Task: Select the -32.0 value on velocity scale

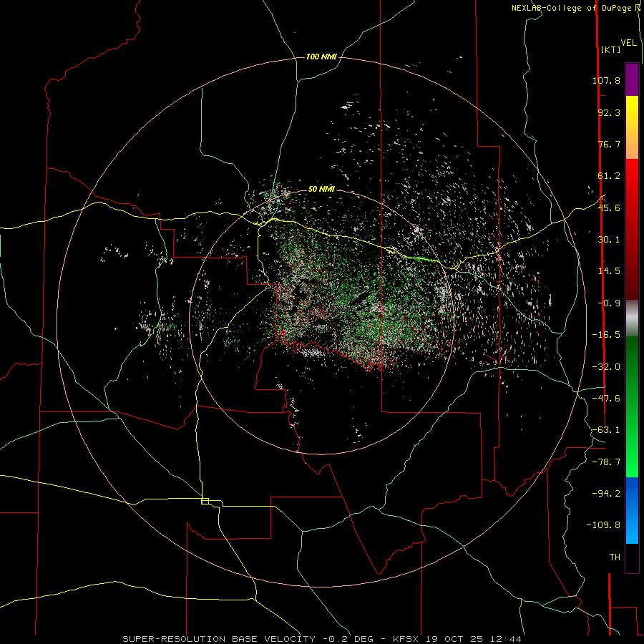Action: click(606, 367)
